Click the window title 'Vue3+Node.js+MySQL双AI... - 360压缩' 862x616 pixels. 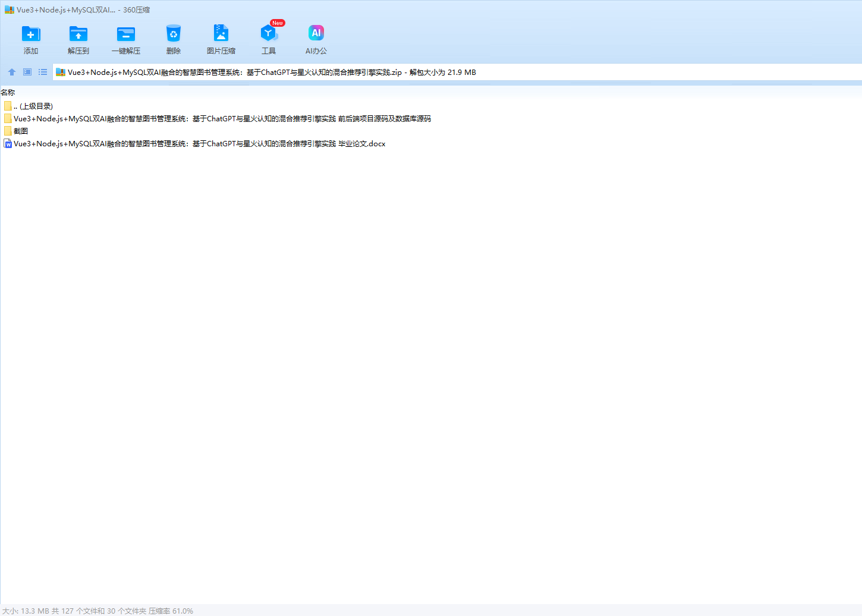(x=83, y=10)
